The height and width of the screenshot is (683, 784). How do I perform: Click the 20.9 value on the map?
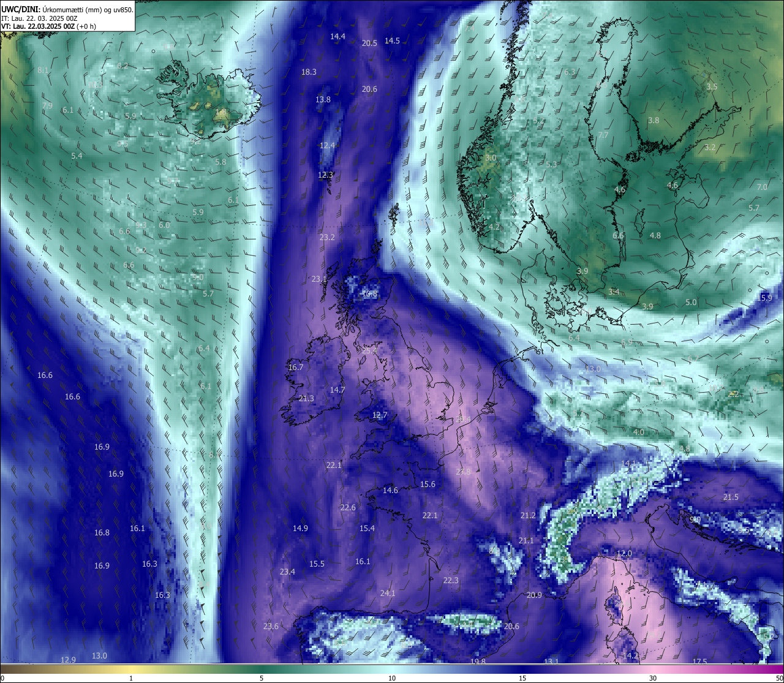click(534, 595)
